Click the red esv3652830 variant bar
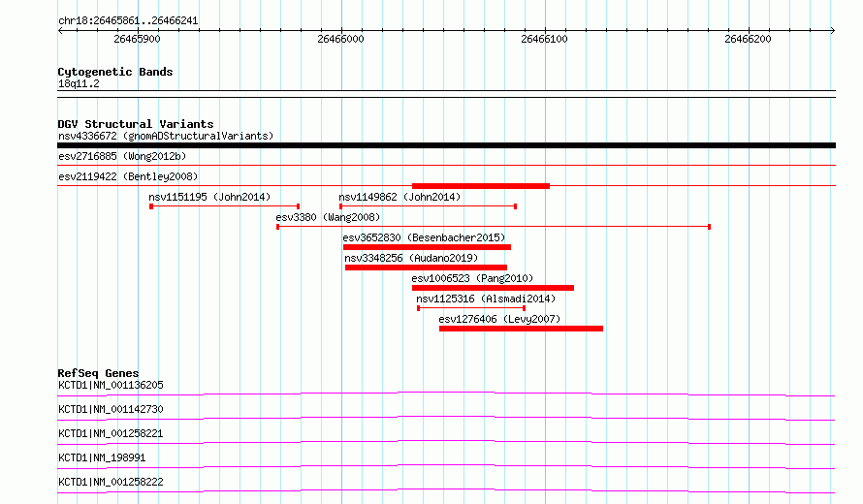Viewport: 863px width, 504px height. click(x=427, y=247)
